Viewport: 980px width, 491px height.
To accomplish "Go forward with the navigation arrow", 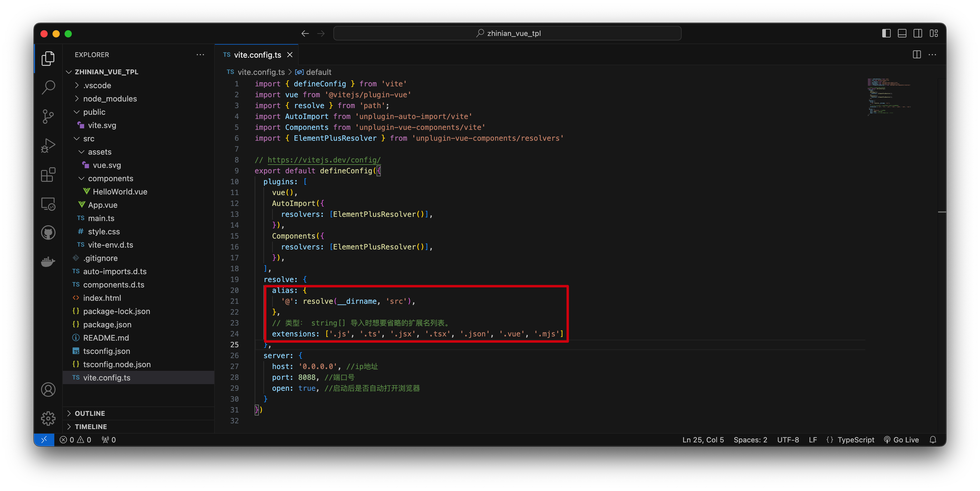I will click(321, 34).
